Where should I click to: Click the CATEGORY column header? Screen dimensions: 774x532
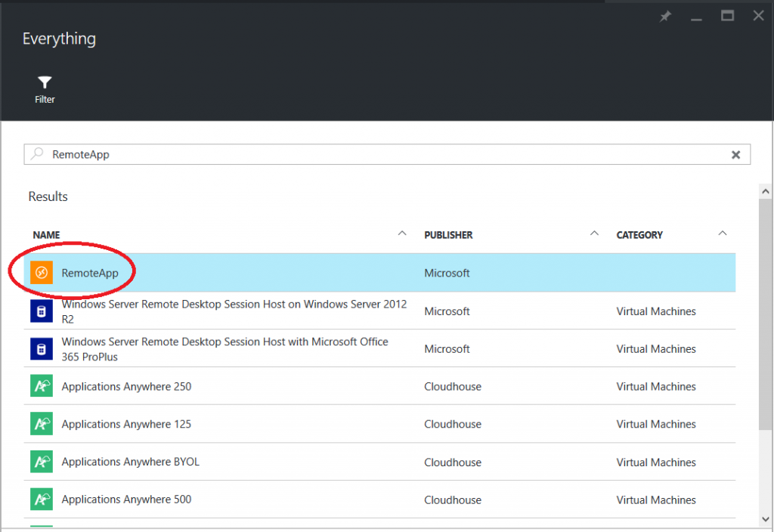pos(639,235)
